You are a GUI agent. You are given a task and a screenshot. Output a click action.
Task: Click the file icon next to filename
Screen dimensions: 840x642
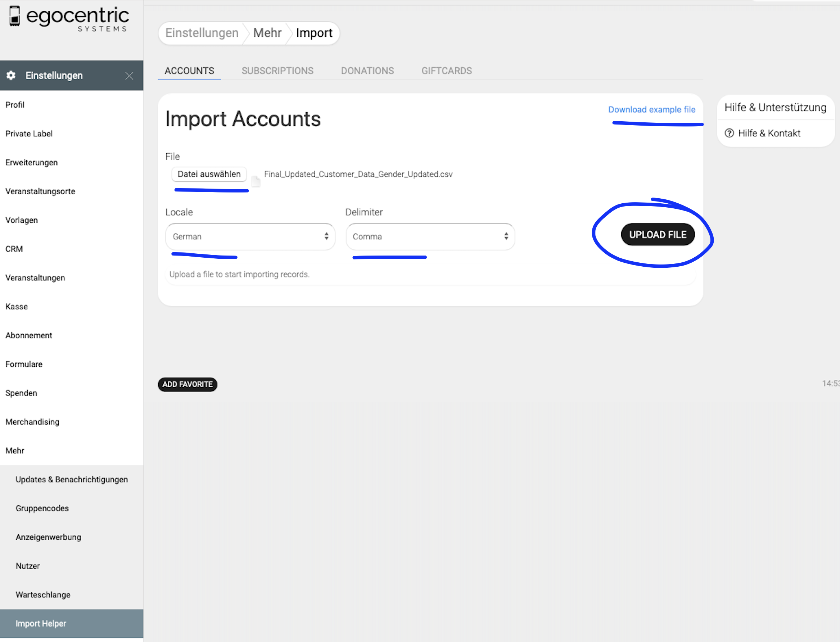click(256, 181)
